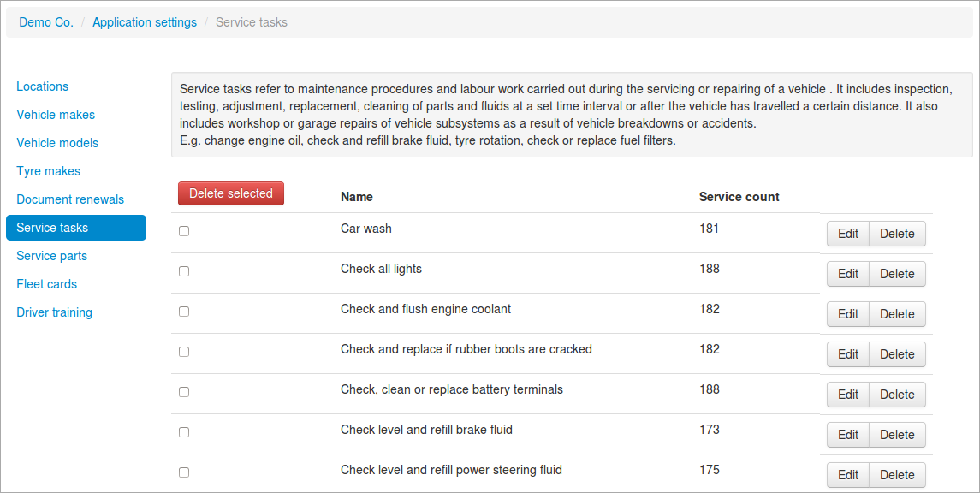
Task: Open Tyre makes in sidebar
Action: [48, 171]
